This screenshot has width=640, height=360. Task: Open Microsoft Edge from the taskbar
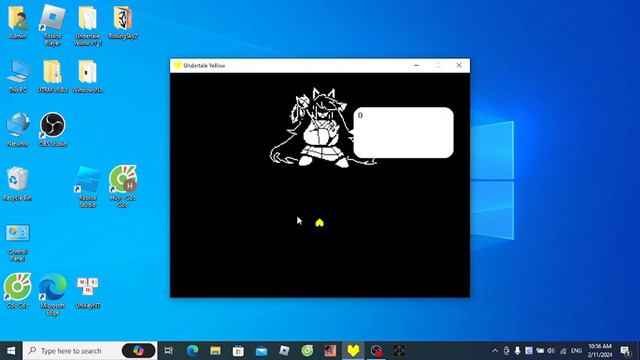point(192,351)
